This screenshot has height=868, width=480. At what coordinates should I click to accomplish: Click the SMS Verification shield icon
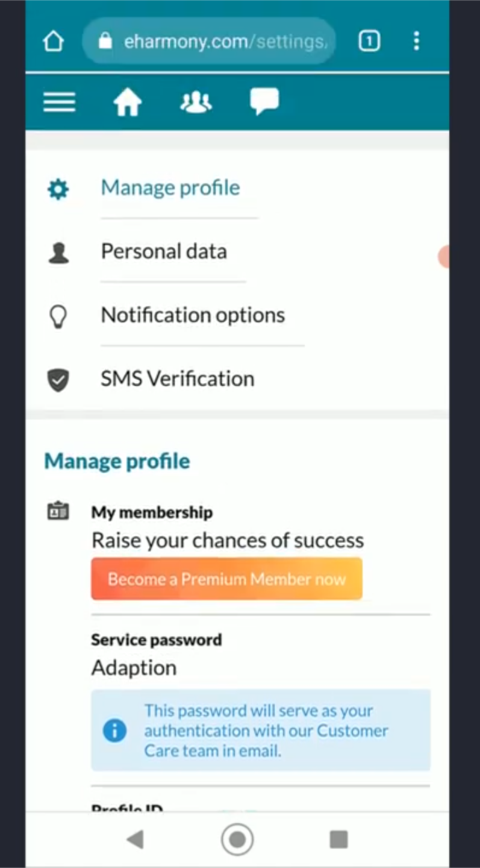click(x=58, y=380)
